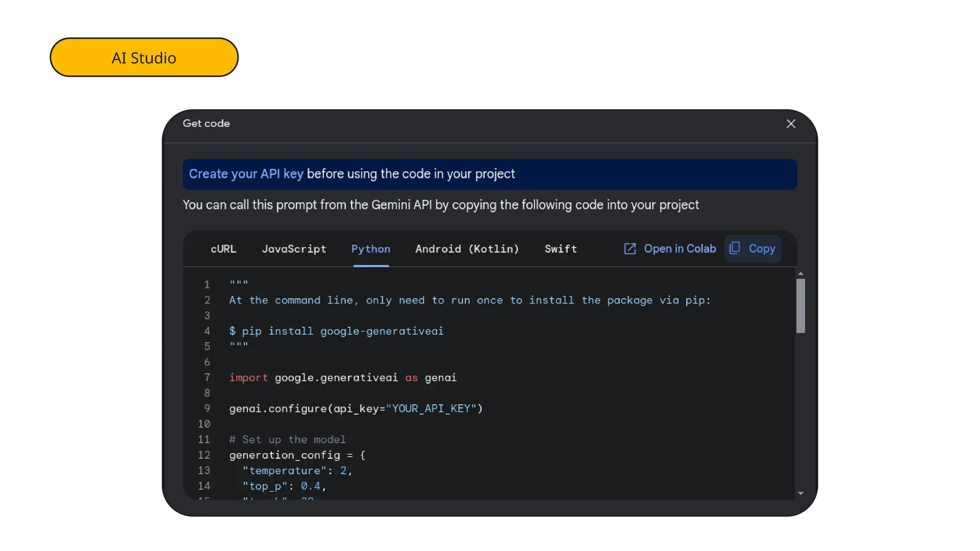
Task: Click the open-in-new icon beside Colab
Action: point(630,249)
